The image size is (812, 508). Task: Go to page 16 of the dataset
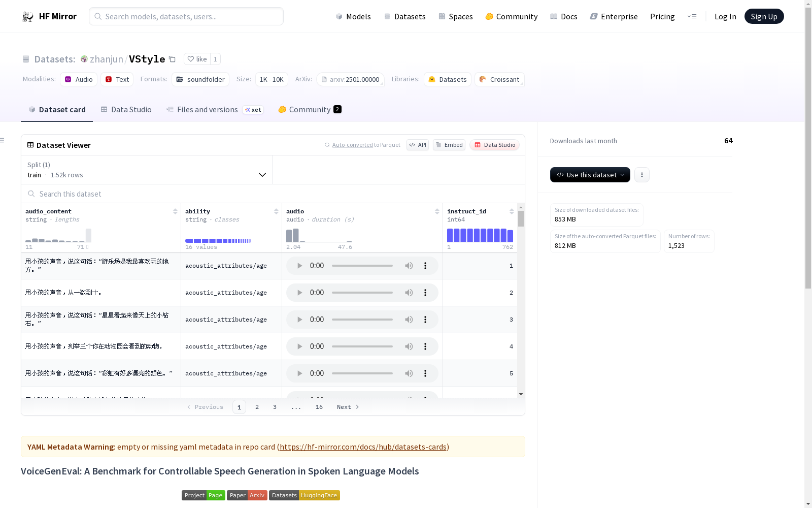319,407
